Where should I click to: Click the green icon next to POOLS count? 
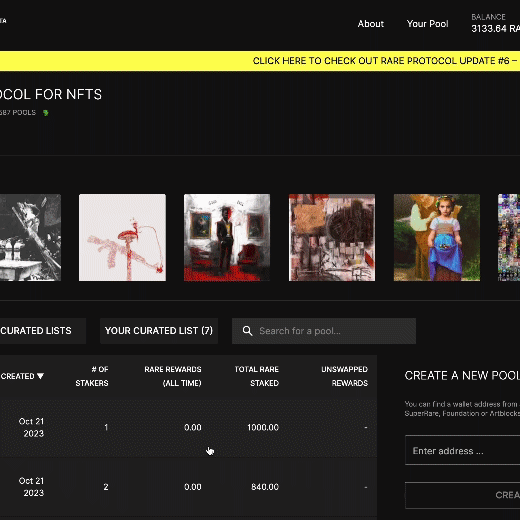coord(46,113)
